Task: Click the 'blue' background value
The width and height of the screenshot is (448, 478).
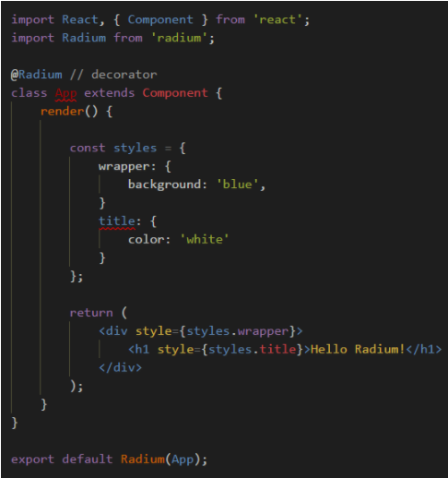Action: coord(237,185)
